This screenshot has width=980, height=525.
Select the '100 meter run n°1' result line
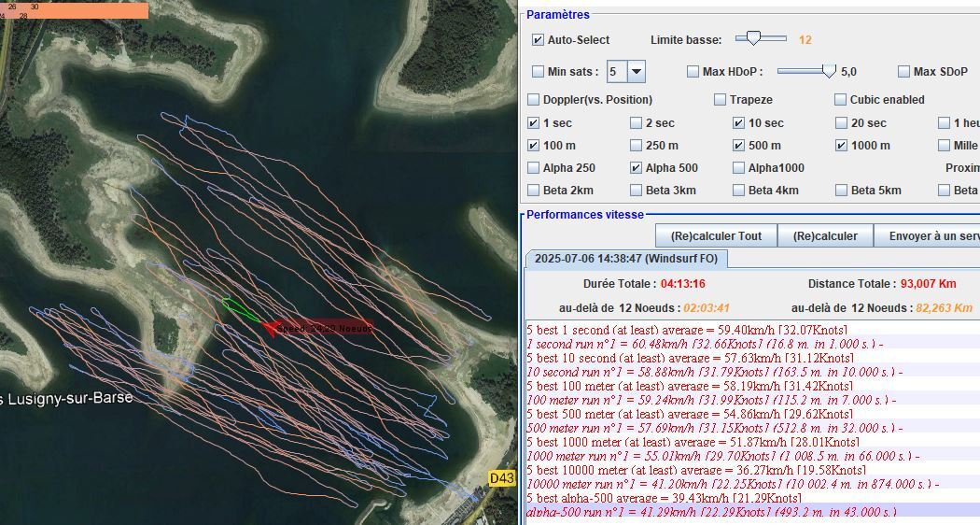click(752, 400)
